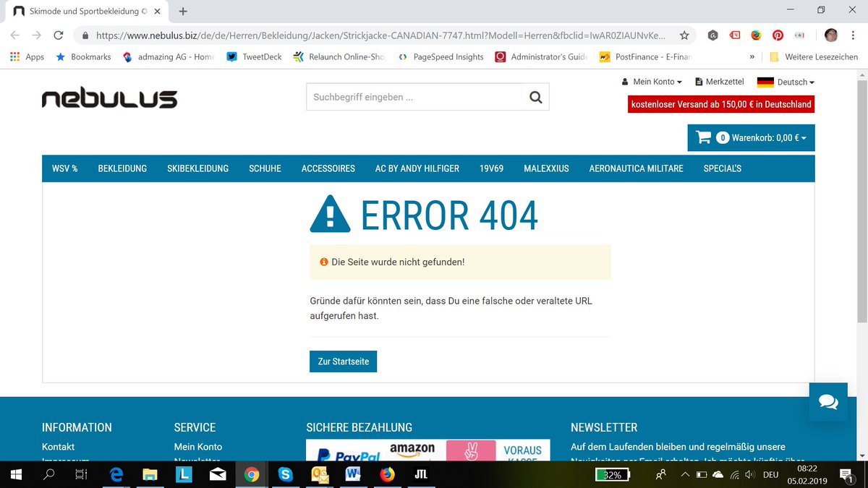Image resolution: width=868 pixels, height=488 pixels.
Task: Open the hexagon 'a' extension icon
Action: pyautogui.click(x=712, y=35)
